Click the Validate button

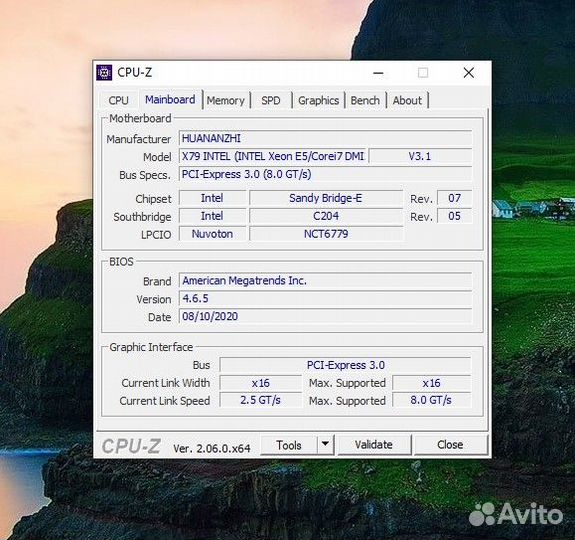click(374, 444)
